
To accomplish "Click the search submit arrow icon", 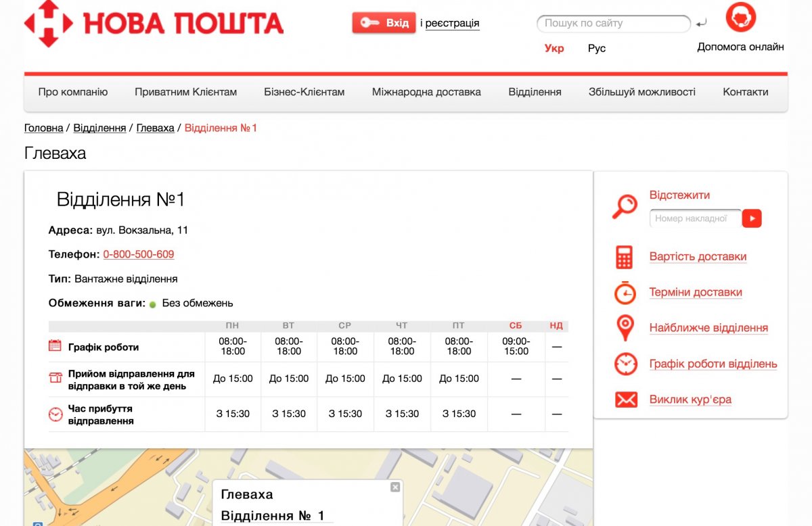I will (701, 24).
